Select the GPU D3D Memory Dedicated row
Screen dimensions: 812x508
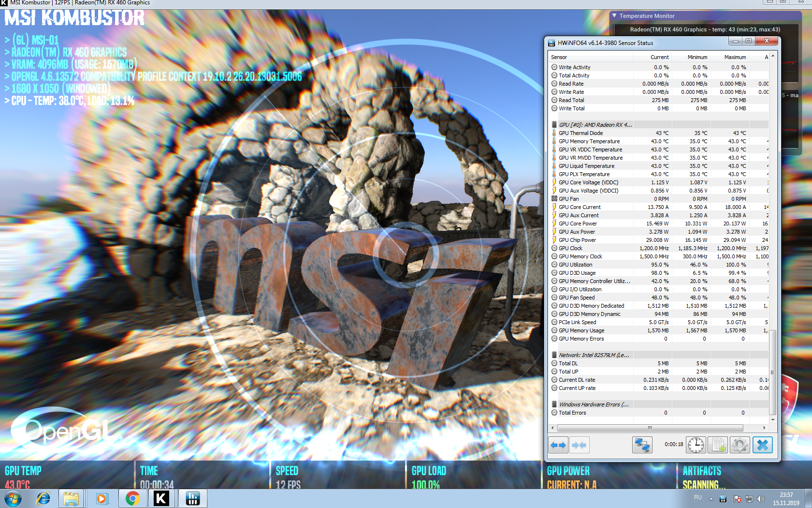coord(659,306)
